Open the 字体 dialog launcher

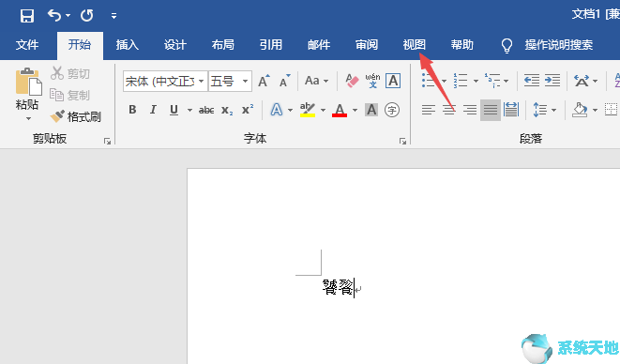pos(402,141)
